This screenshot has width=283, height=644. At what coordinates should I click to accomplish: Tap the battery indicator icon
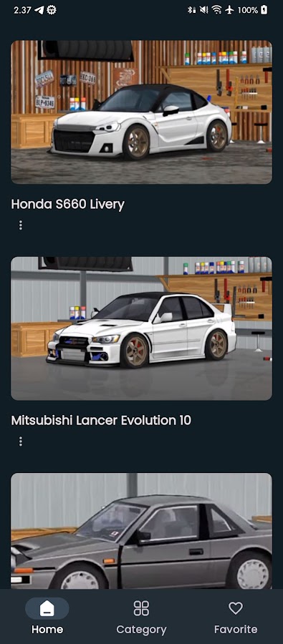click(x=264, y=10)
